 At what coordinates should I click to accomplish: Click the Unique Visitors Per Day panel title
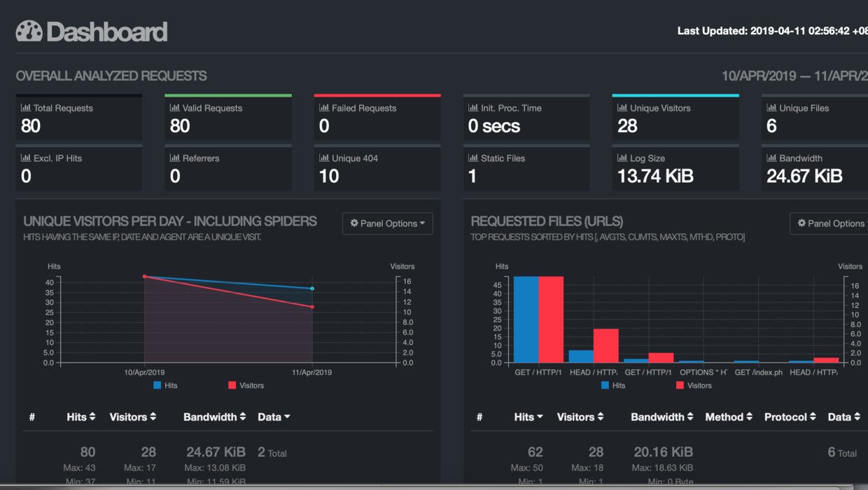pyautogui.click(x=170, y=221)
